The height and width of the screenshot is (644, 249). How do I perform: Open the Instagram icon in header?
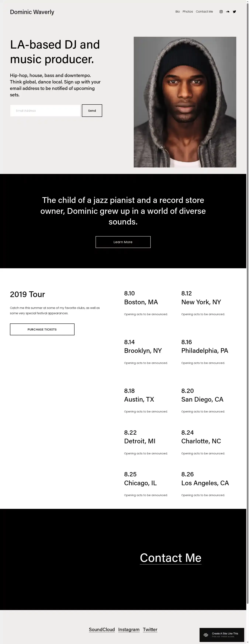pyautogui.click(x=221, y=12)
